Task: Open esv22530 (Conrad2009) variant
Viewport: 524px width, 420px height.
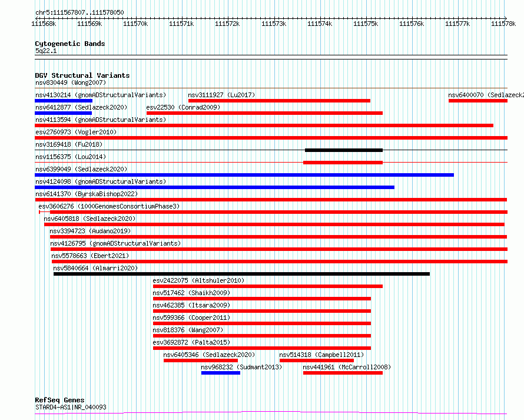Action: pyautogui.click(x=183, y=107)
